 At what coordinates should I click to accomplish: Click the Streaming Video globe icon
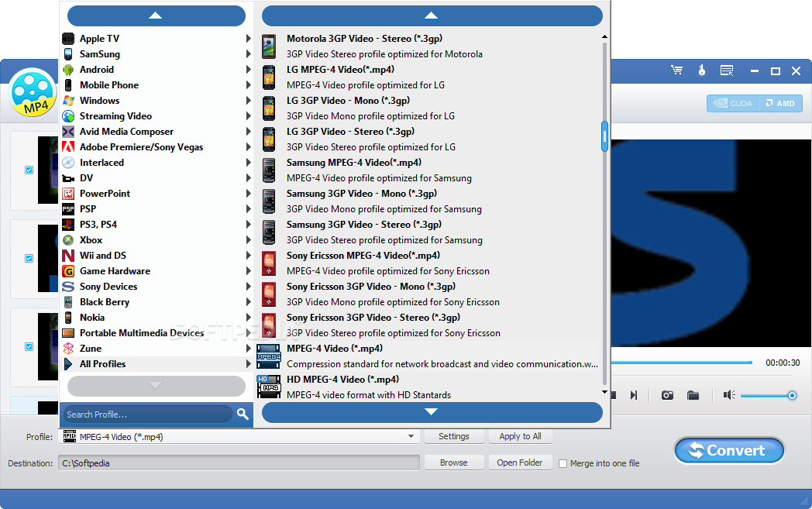click(x=68, y=116)
